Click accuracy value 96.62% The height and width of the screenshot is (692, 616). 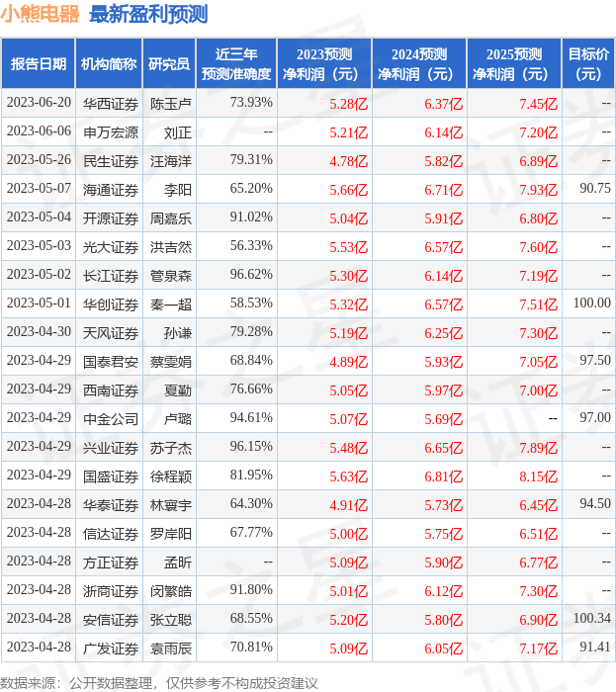point(251,275)
